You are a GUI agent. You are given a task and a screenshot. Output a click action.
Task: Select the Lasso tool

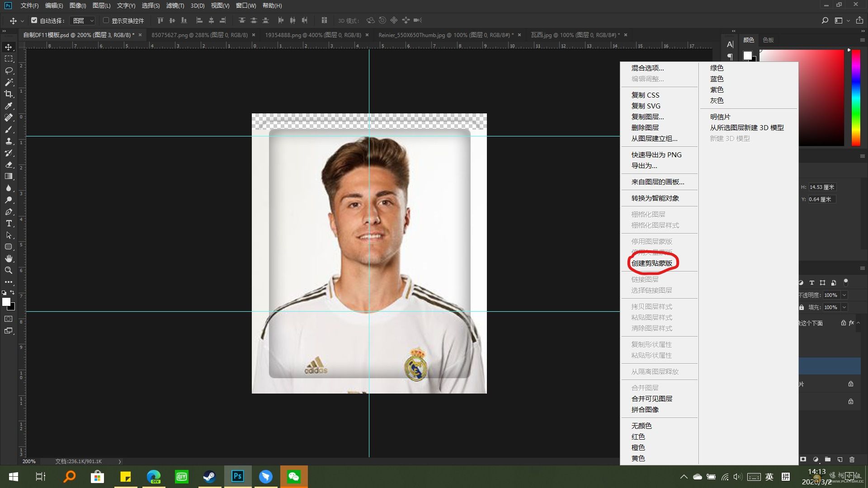(x=9, y=70)
